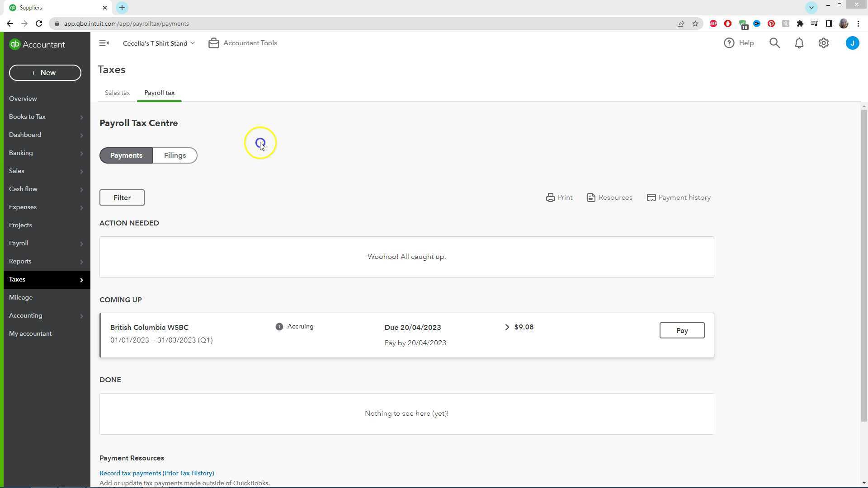Open the Resources document icon
The width and height of the screenshot is (868, 488).
(x=591, y=197)
